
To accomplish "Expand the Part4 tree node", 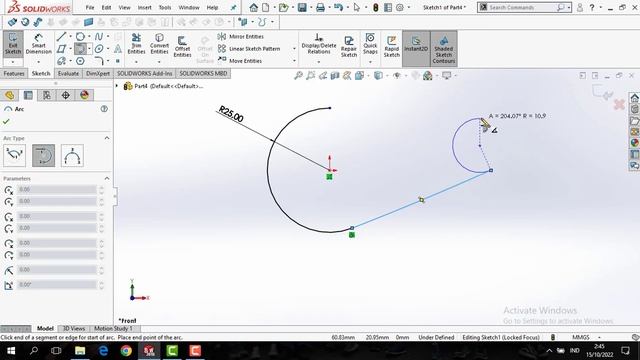I will (117, 86).
